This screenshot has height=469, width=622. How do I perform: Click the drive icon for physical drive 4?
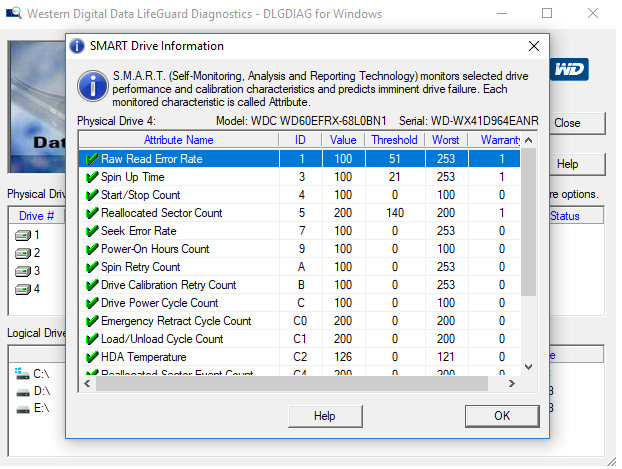(23, 289)
